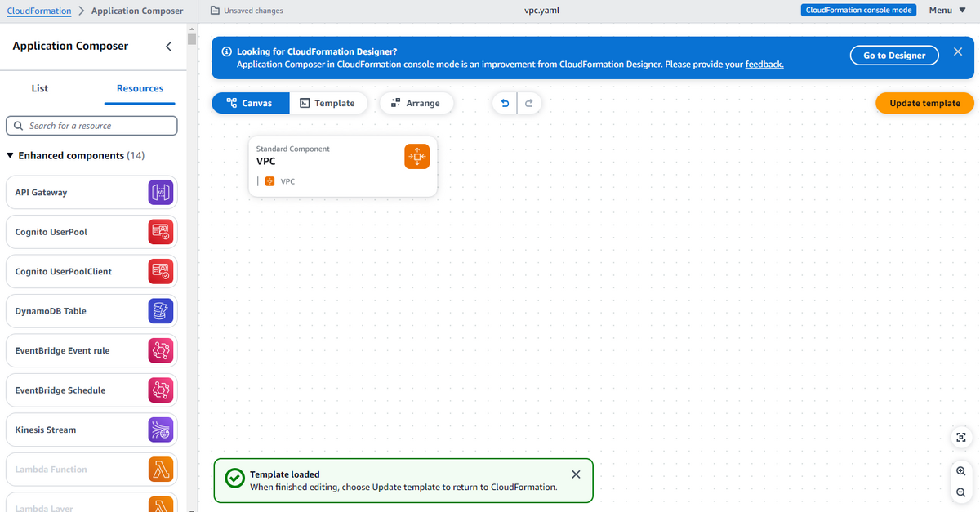Click the info icon in blue banner
This screenshot has width=980, height=512.
[x=228, y=51]
